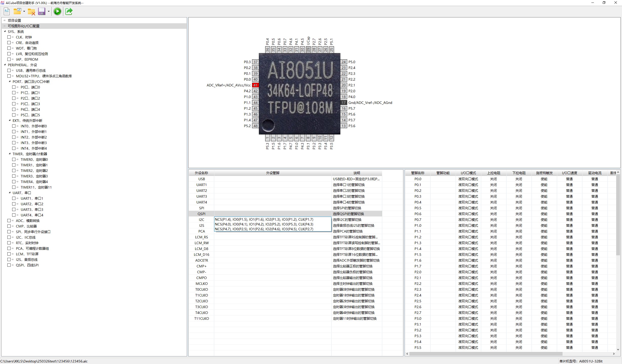The height and width of the screenshot is (364, 622).
Task: Click the pin table vertical scrollbar down arrow
Action: coord(618,350)
